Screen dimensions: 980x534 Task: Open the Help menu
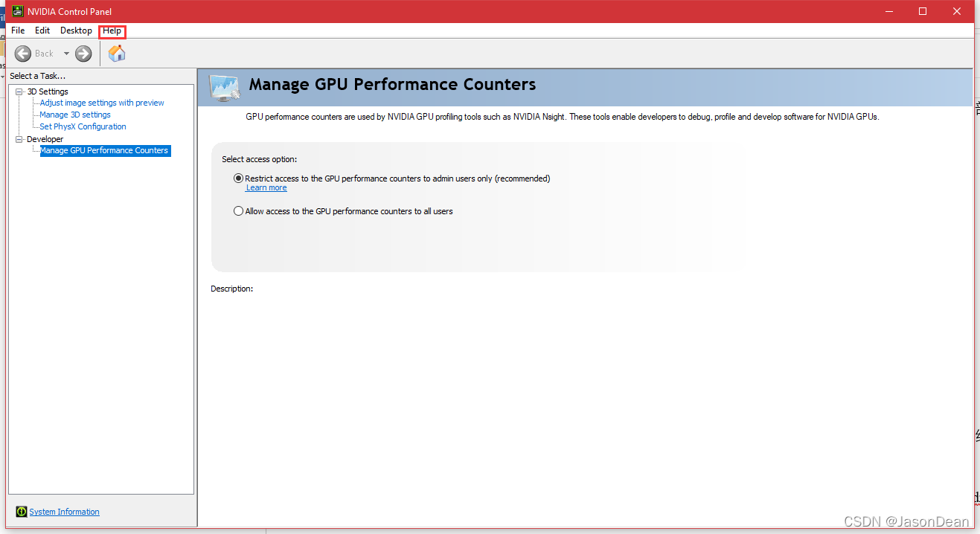point(112,30)
